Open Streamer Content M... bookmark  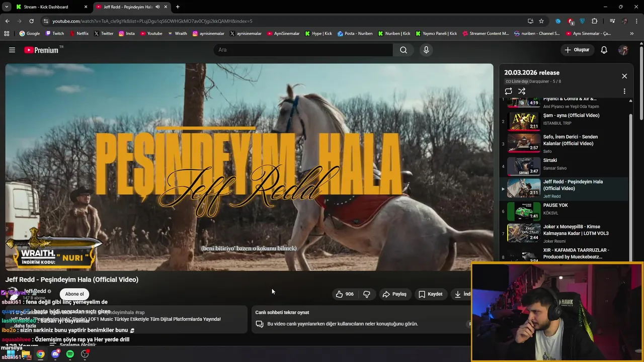(x=485, y=34)
